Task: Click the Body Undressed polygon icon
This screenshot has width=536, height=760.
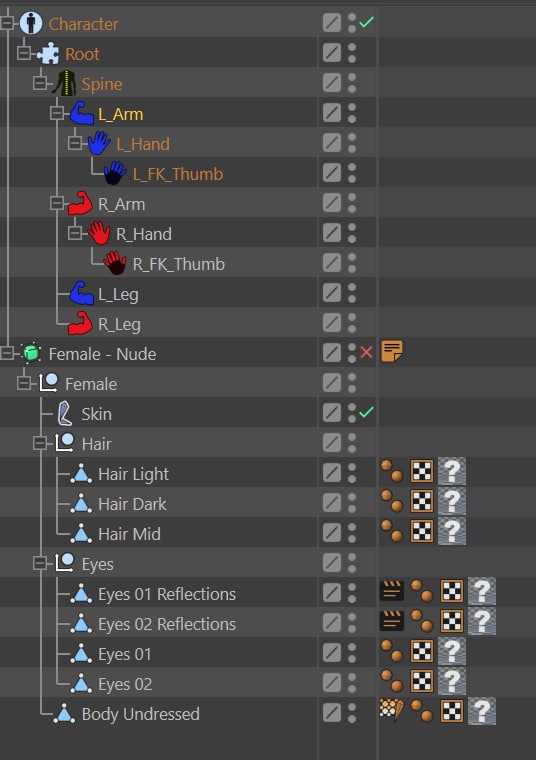Action: pyautogui.click(x=64, y=713)
